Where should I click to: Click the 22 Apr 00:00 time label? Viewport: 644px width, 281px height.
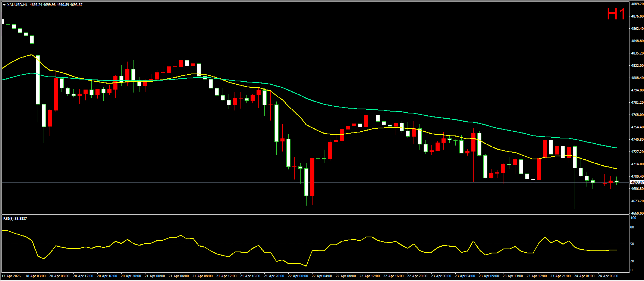pyautogui.click(x=298, y=276)
